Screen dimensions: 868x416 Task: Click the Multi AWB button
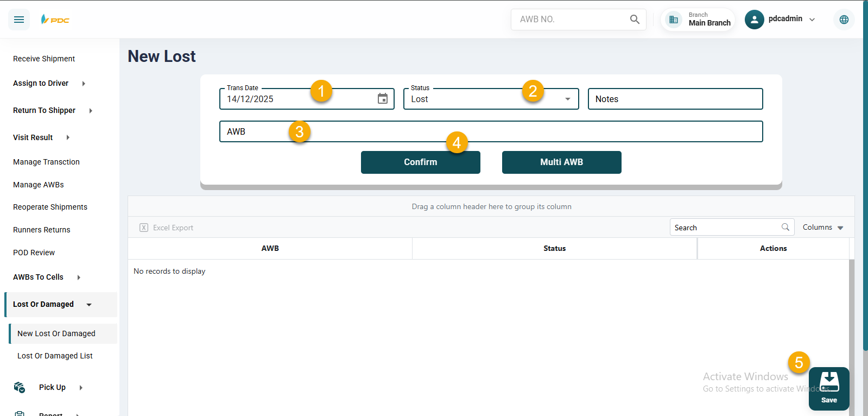tap(562, 162)
